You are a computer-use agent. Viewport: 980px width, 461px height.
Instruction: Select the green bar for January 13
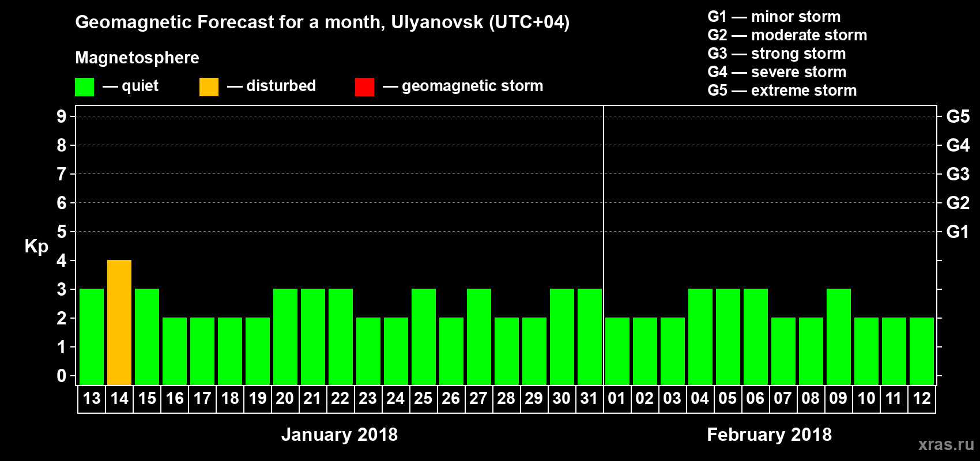92,337
